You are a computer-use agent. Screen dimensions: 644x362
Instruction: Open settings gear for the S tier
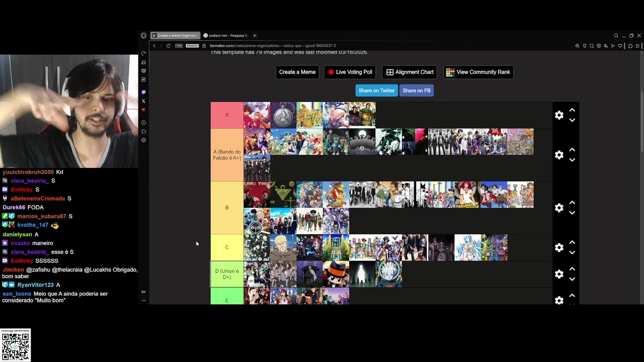pyautogui.click(x=559, y=115)
